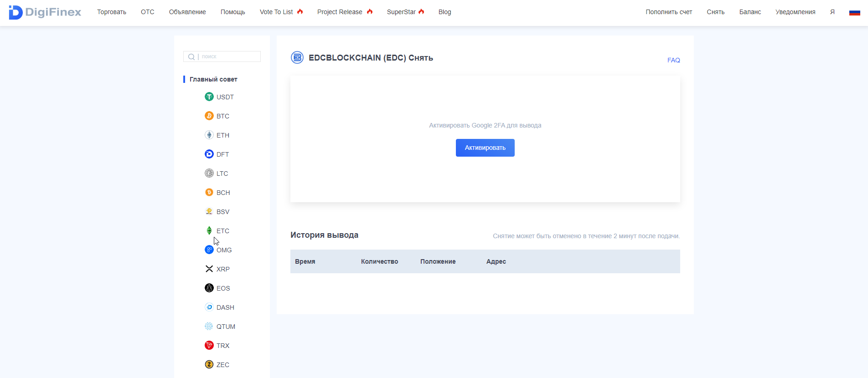868x378 pixels.
Task: Select QTUM in the coin list
Action: coord(226,327)
